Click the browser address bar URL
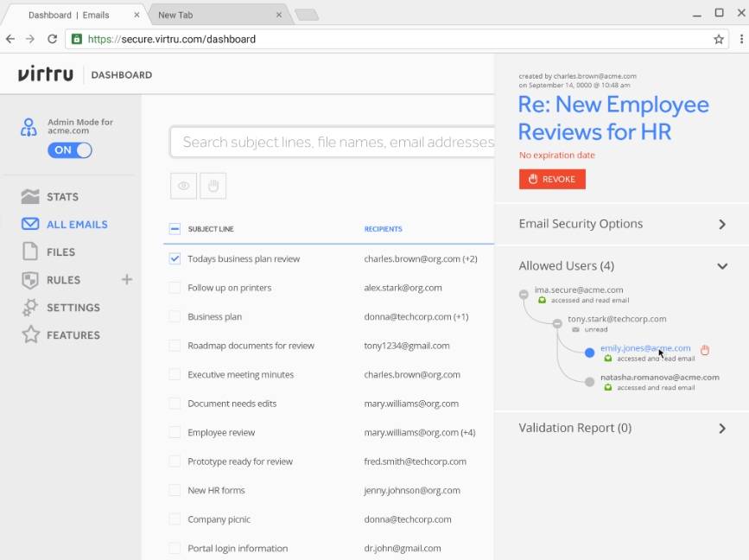Viewport: 749px width, 560px height. tap(172, 39)
